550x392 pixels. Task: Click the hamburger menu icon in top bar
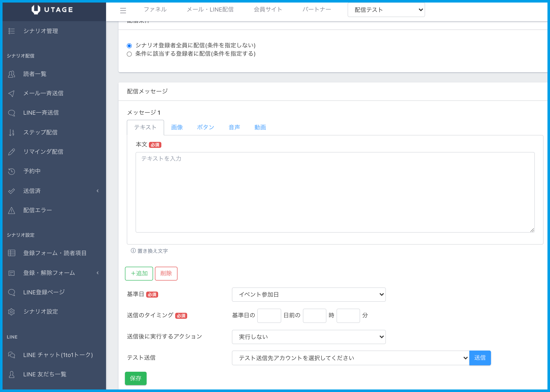tap(123, 10)
